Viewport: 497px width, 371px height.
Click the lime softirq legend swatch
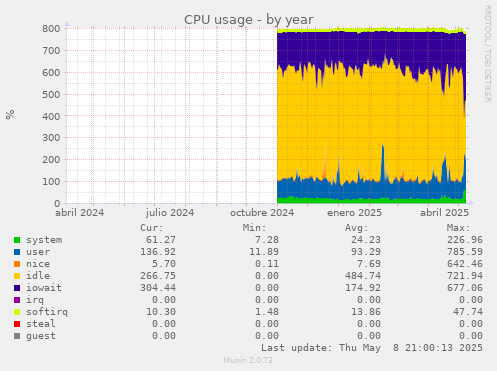17,312
